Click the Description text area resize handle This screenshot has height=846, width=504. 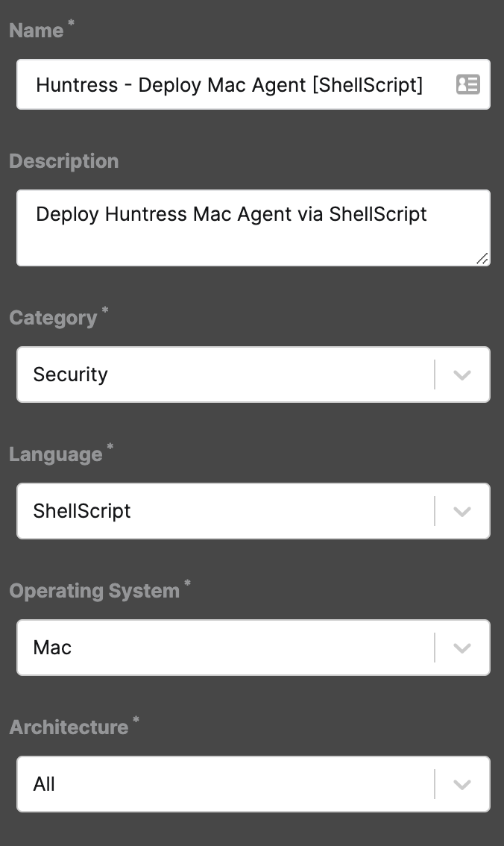click(482, 259)
